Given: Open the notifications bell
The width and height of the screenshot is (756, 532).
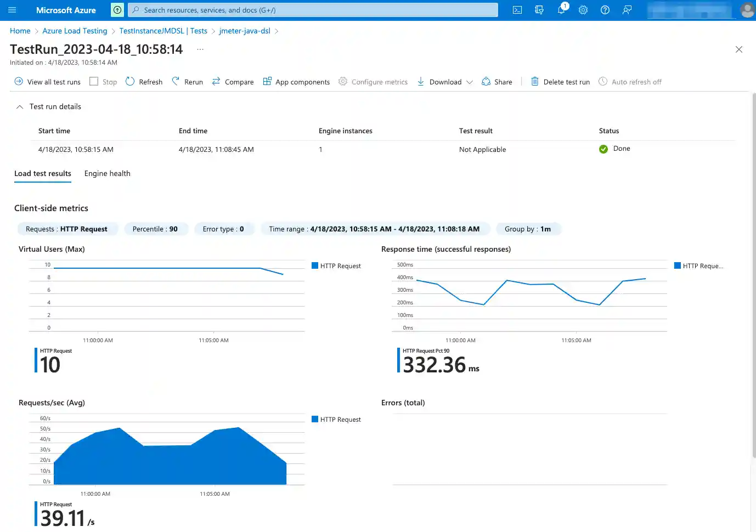Looking at the screenshot, I should [561, 9].
